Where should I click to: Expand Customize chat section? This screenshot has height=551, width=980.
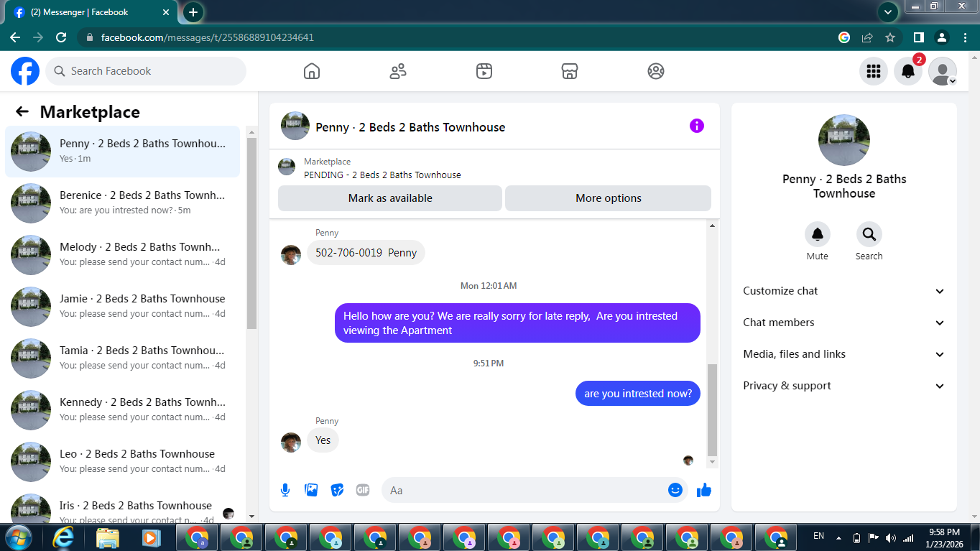point(844,291)
